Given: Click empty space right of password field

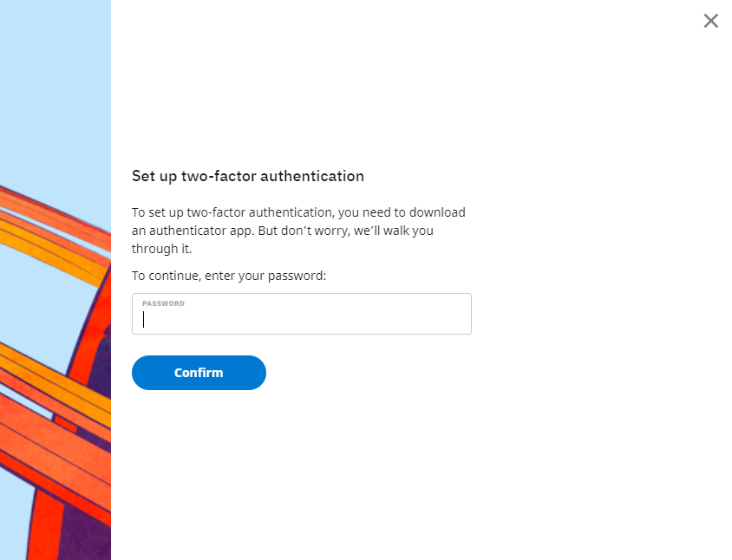Looking at the screenshot, I should pyautogui.click(x=598, y=314).
